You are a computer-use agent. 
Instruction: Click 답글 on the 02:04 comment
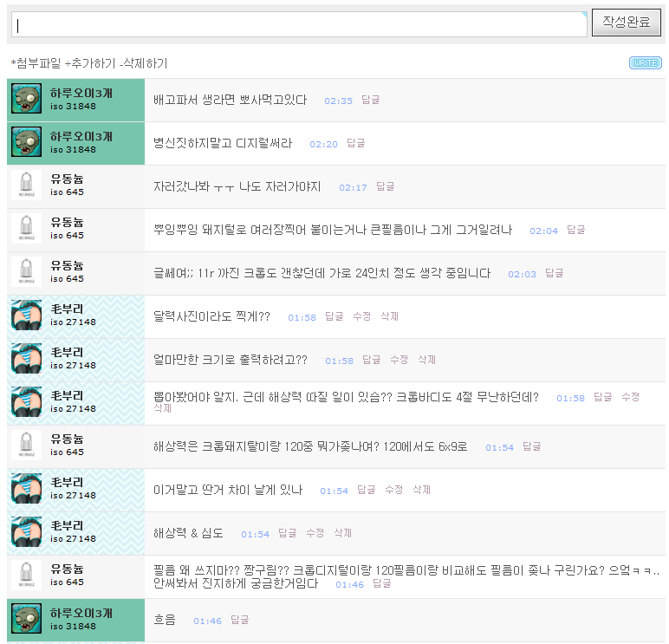576,231
